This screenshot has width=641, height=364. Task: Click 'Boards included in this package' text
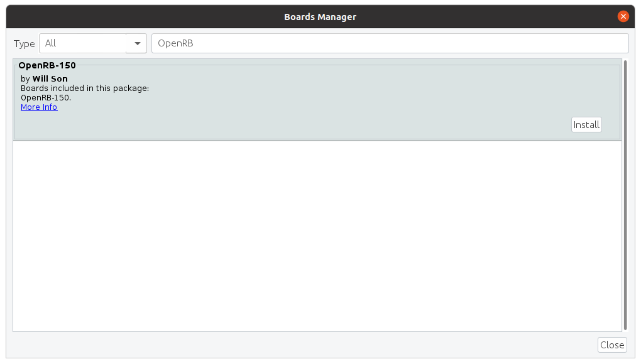[x=85, y=88]
